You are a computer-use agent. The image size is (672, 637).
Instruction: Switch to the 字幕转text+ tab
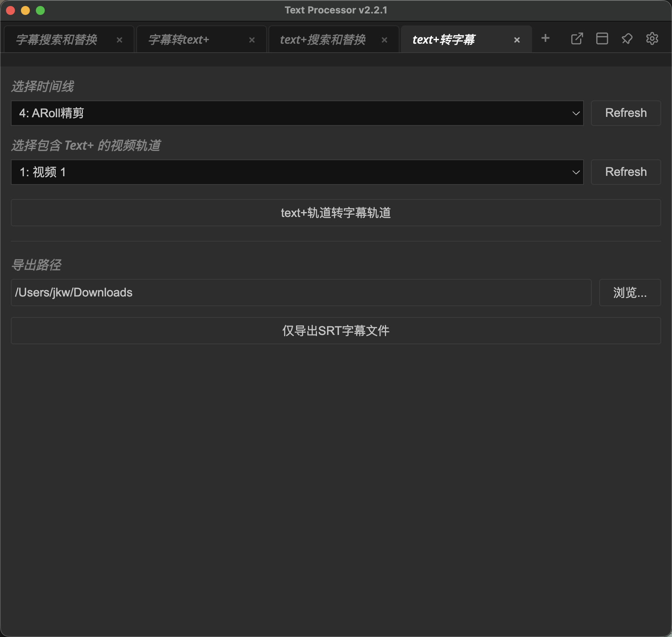179,40
